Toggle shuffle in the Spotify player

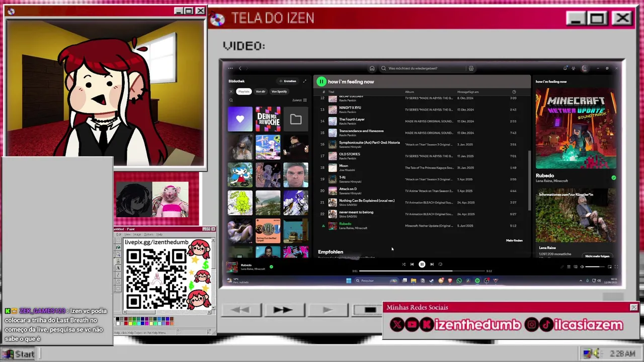coord(404,264)
